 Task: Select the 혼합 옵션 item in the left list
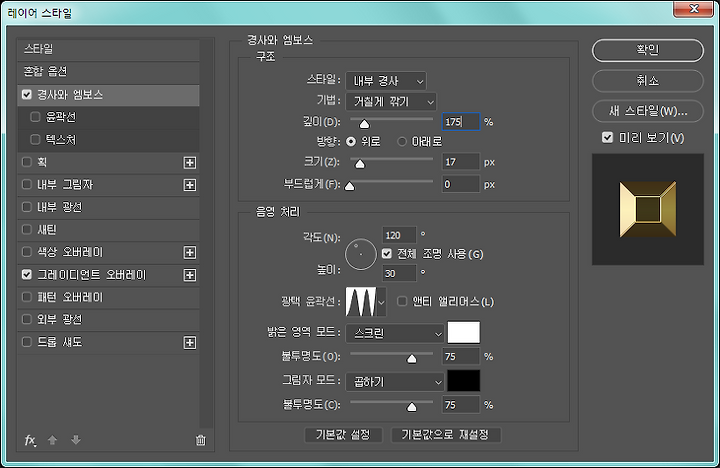tap(108, 72)
